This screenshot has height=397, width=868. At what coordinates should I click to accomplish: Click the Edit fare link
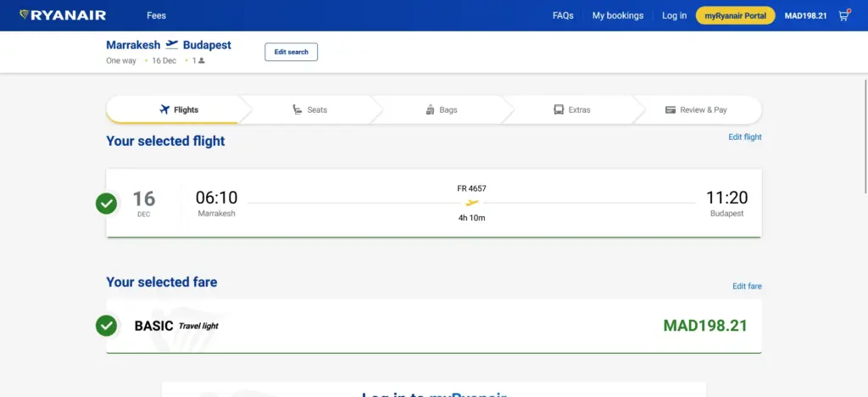pyautogui.click(x=747, y=286)
